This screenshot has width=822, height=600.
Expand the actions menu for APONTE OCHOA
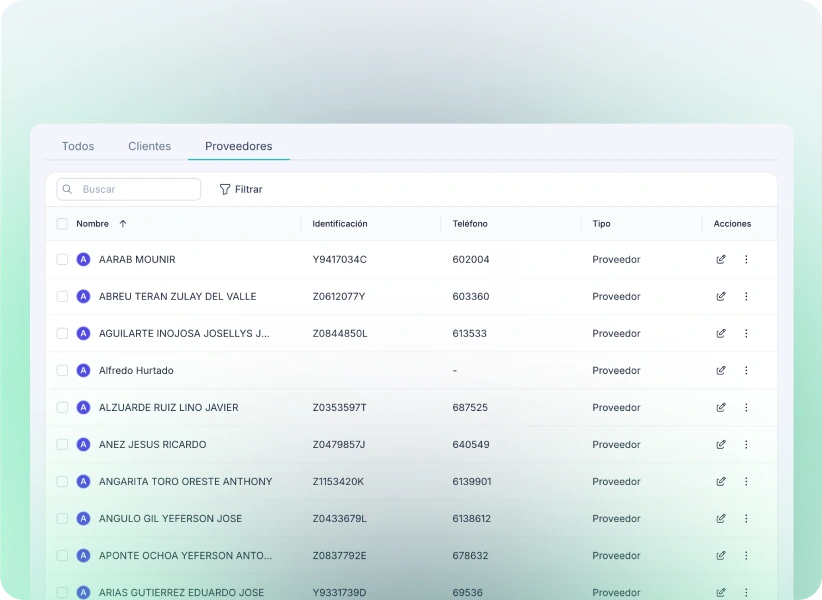(x=746, y=556)
